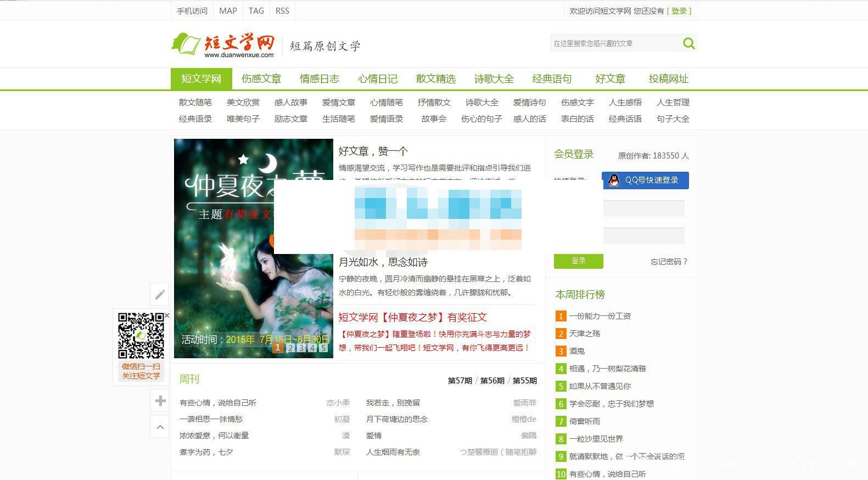Click the QQ号快速登录 button
This screenshot has width=868, height=480.
pyautogui.click(x=645, y=180)
